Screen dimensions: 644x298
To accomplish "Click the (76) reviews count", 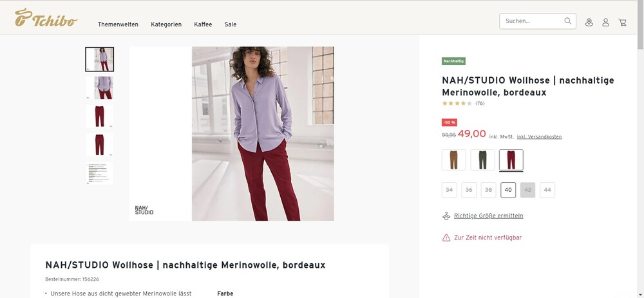I will (x=480, y=104).
